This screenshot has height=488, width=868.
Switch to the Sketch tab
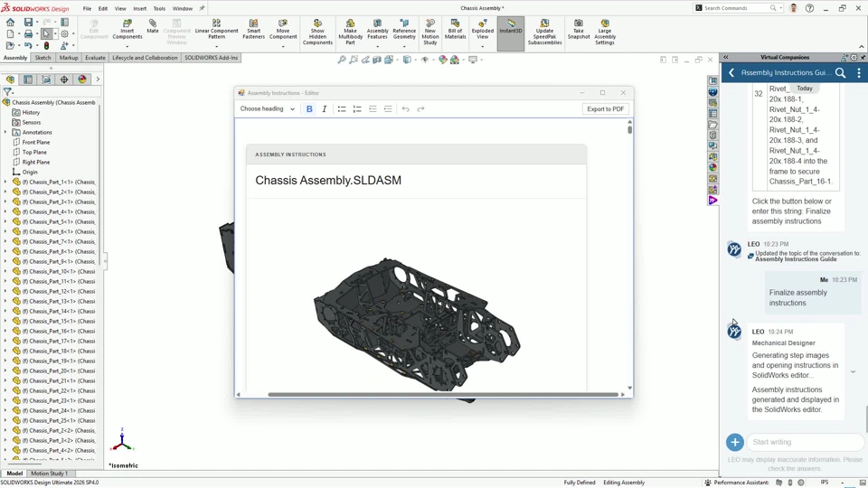point(42,58)
